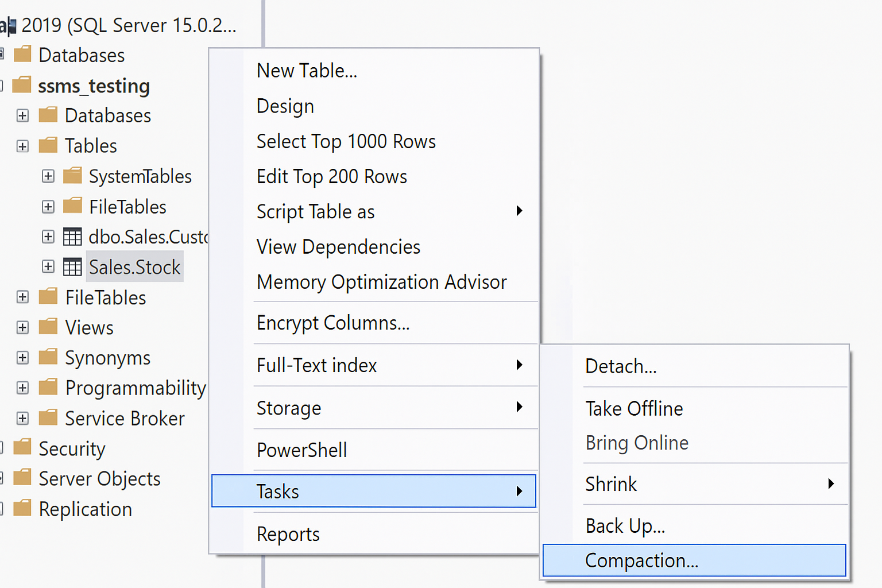
Task: Open the Script Table as submenu
Action: click(x=518, y=211)
